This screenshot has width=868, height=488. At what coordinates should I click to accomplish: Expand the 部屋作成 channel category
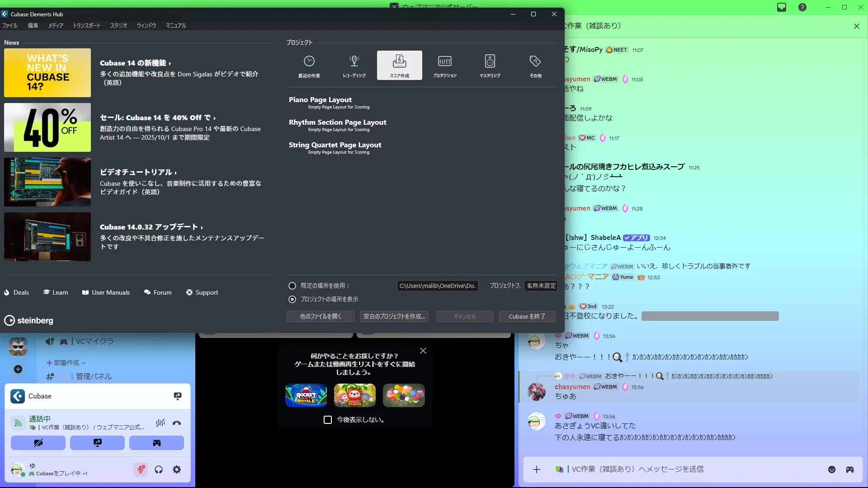[66, 363]
